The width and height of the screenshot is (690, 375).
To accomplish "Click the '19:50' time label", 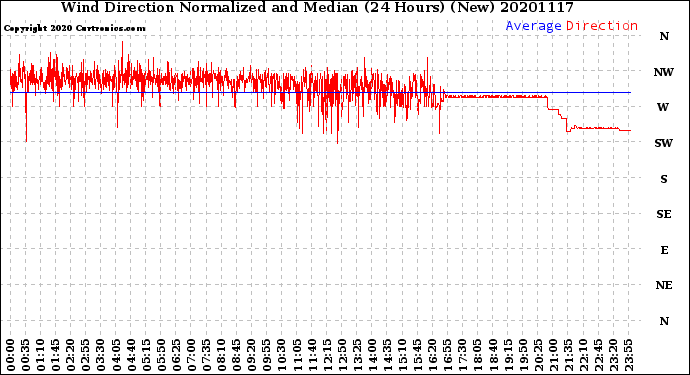I will coord(523,355).
